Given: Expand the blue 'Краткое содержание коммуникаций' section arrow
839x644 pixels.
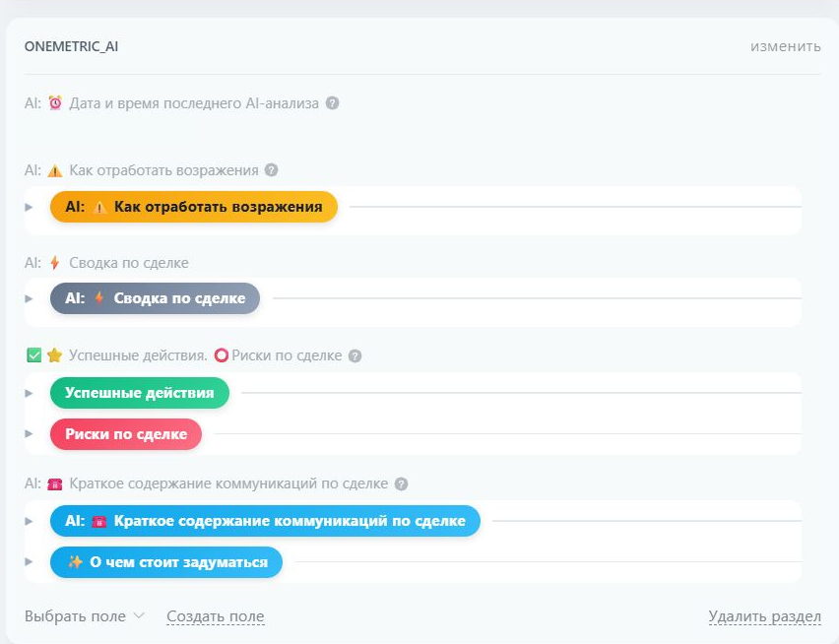Looking at the screenshot, I should click(30, 521).
